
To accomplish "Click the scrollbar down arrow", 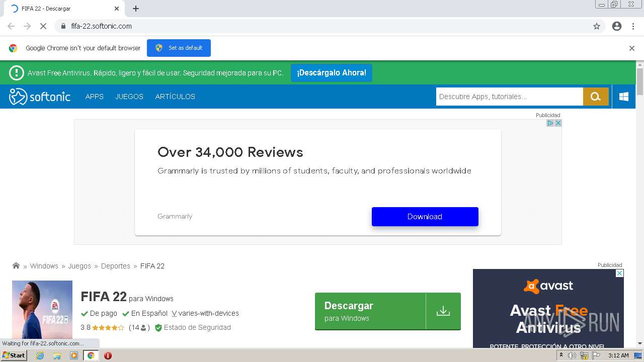I will [640, 343].
